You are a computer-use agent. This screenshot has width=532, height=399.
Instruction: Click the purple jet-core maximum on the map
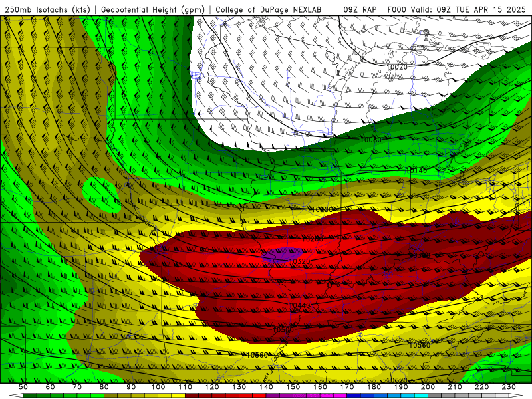282,255
